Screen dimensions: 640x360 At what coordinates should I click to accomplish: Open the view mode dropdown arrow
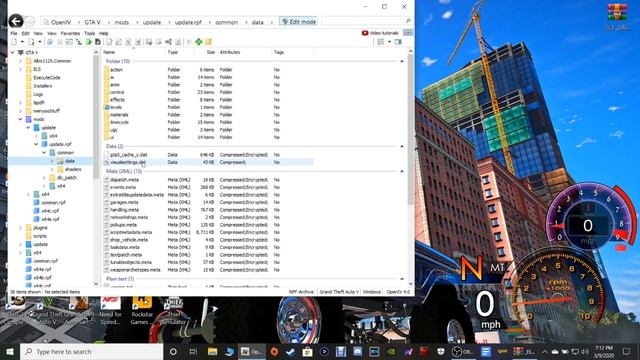389,42
